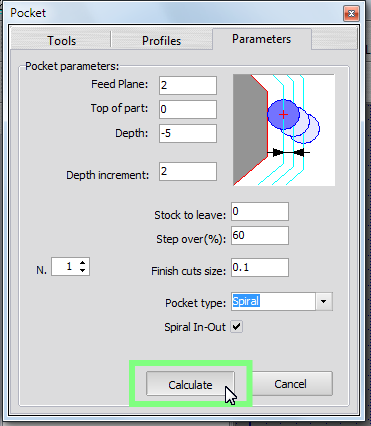Click the Pocket type Spiral combo box
Screen dimensions: 371x426
tap(282, 301)
